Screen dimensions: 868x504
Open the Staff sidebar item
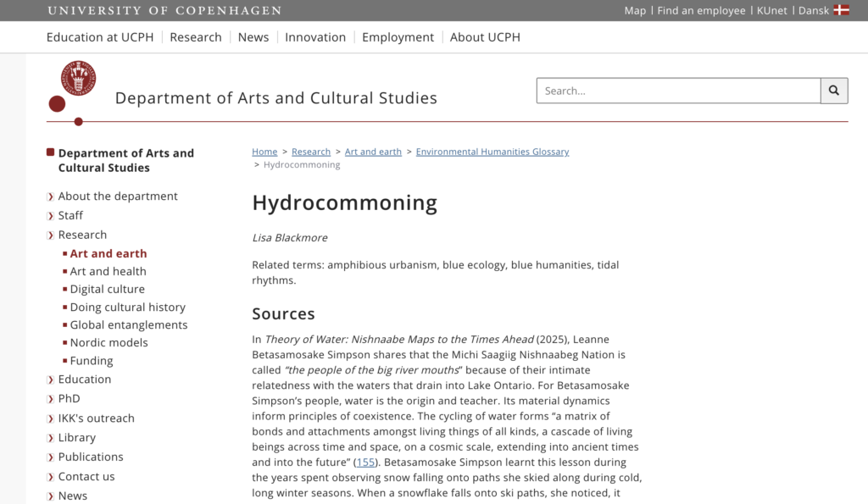pos(70,215)
